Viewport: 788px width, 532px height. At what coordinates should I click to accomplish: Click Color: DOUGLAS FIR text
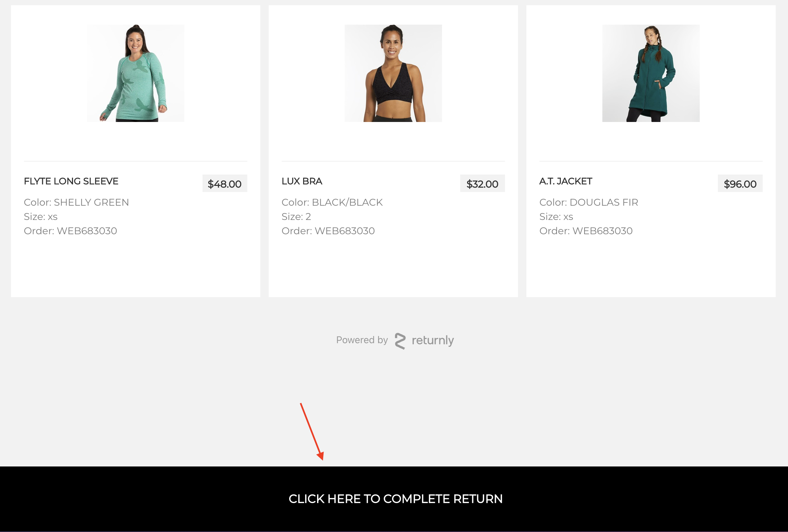pos(589,202)
